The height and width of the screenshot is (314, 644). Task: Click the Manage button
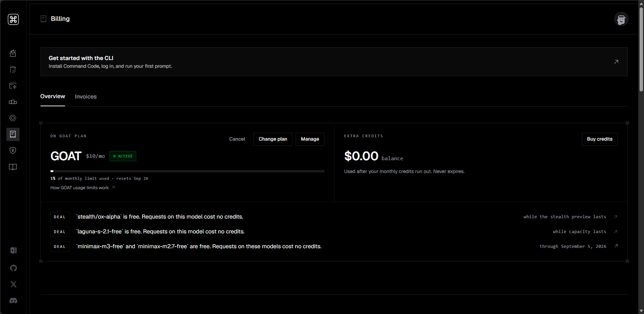(x=310, y=139)
